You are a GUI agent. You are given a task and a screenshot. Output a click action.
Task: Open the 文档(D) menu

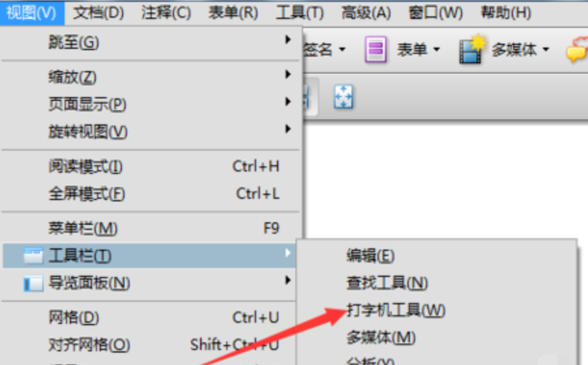tap(98, 13)
